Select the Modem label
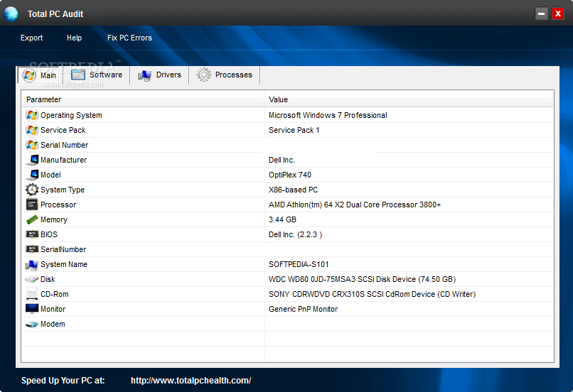This screenshot has width=573, height=392. click(x=53, y=324)
